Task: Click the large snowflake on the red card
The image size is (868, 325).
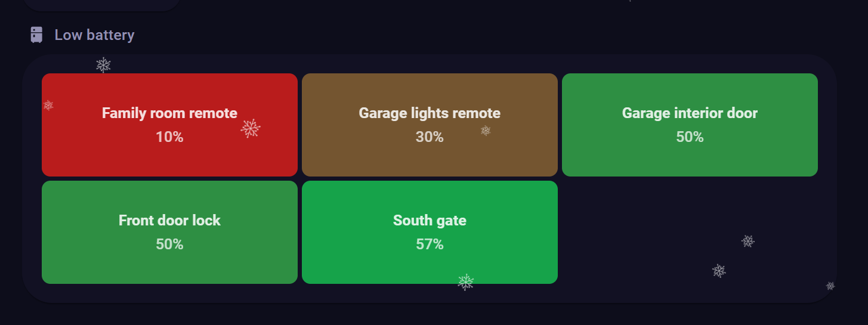Action: click(x=251, y=128)
